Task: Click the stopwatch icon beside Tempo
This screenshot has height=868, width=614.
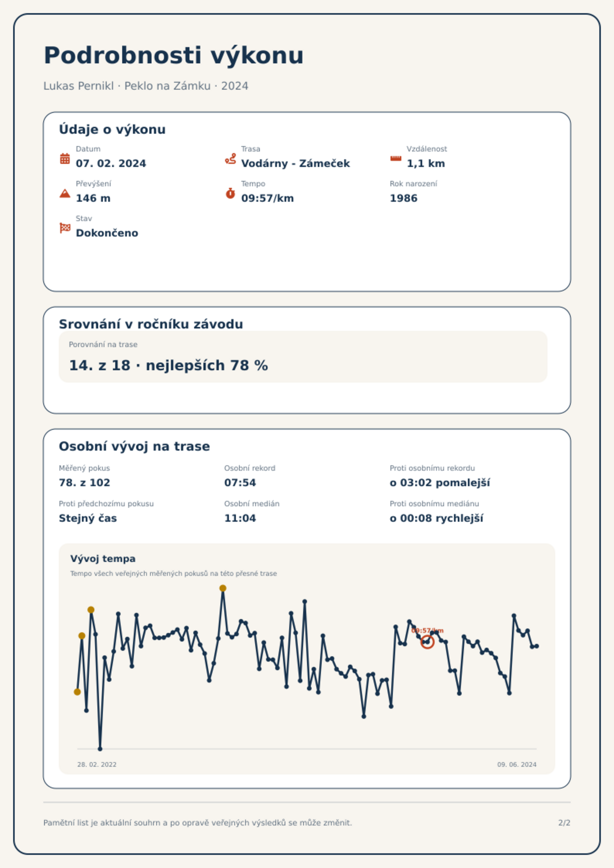Action: pyautogui.click(x=230, y=193)
